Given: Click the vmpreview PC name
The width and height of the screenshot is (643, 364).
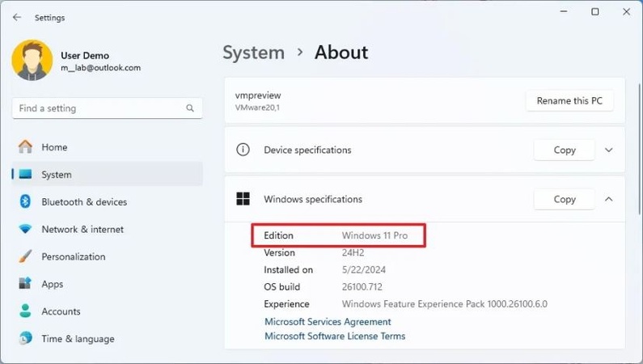Looking at the screenshot, I should (258, 95).
